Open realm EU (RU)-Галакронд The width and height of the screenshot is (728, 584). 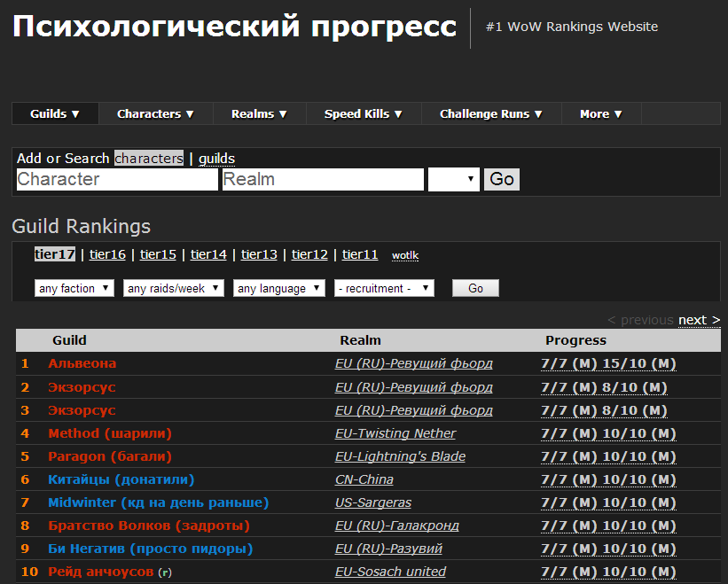coord(397,526)
